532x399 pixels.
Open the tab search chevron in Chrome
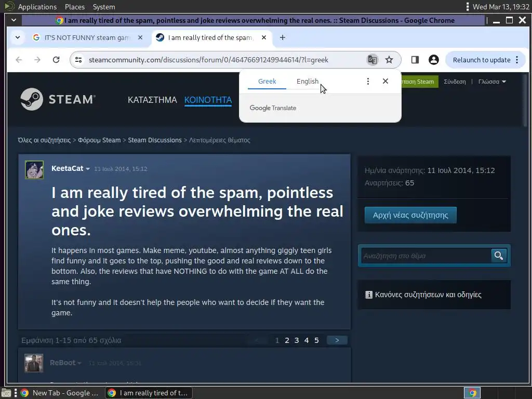(x=18, y=37)
